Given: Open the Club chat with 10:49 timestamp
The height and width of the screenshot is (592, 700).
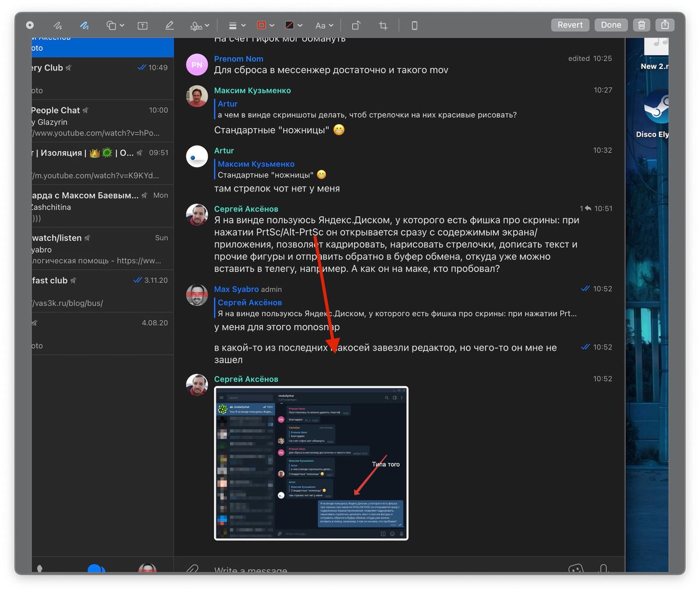Looking at the screenshot, I should pos(103,78).
